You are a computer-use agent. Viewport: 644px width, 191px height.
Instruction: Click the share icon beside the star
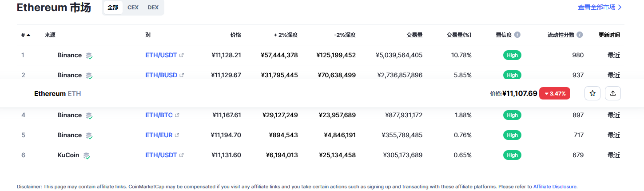pyautogui.click(x=613, y=93)
